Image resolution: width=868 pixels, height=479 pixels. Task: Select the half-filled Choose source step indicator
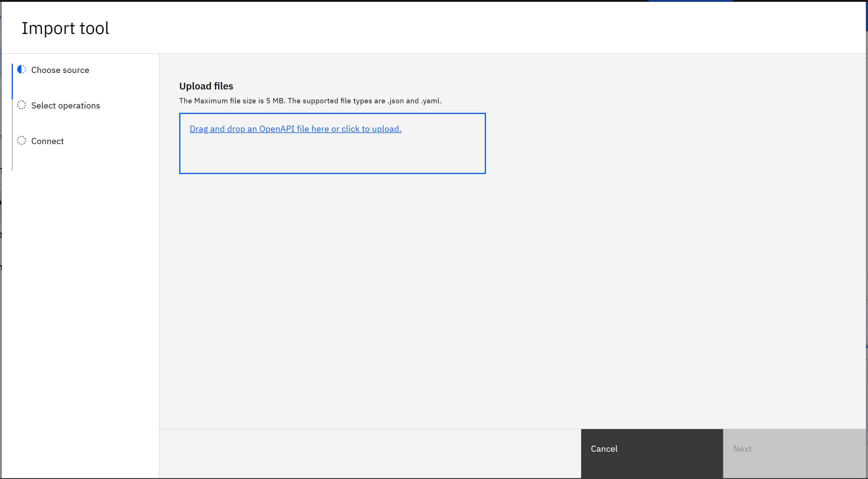[21, 70]
